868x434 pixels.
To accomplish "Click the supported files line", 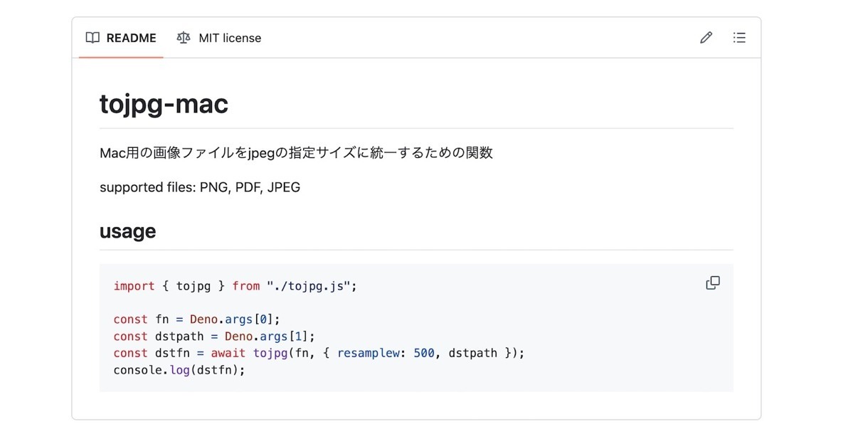I will click(x=200, y=187).
